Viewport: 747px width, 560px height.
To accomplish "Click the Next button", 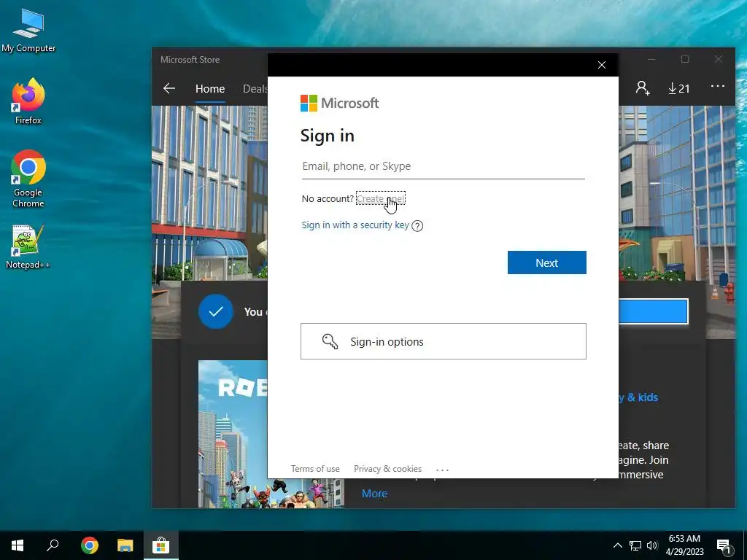I will point(546,262).
